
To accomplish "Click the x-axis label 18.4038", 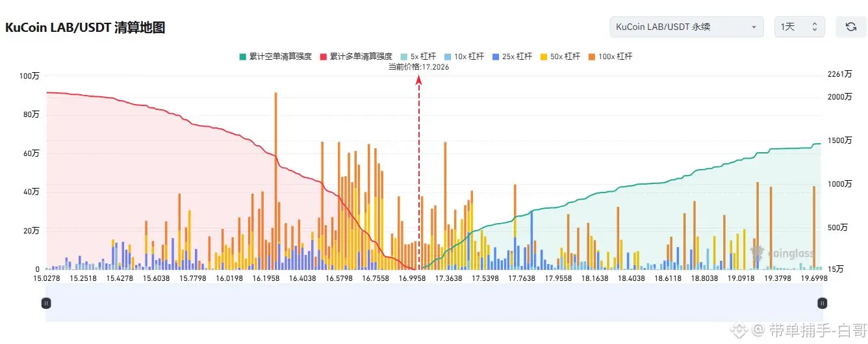I will tap(632, 278).
